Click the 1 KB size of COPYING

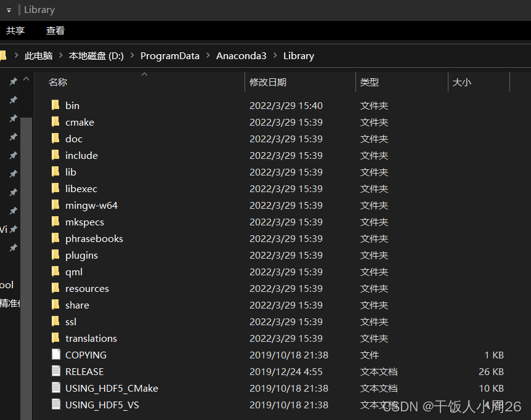[x=494, y=355]
